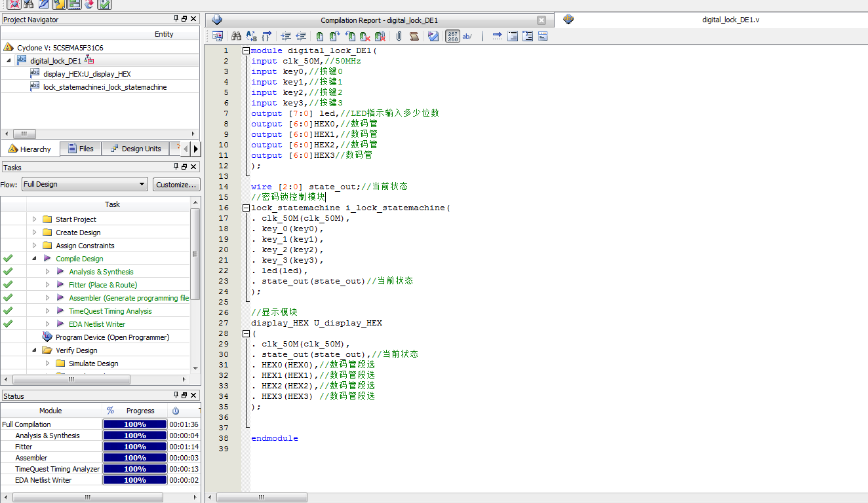Click the decrease indent toolbar icon
The width and height of the screenshot is (868, 503).
[x=301, y=37]
